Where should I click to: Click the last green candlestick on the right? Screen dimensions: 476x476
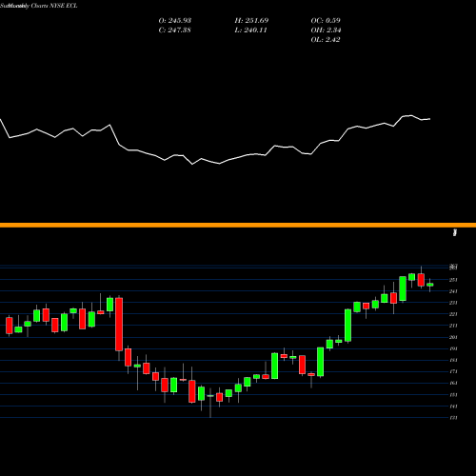[x=430, y=285]
